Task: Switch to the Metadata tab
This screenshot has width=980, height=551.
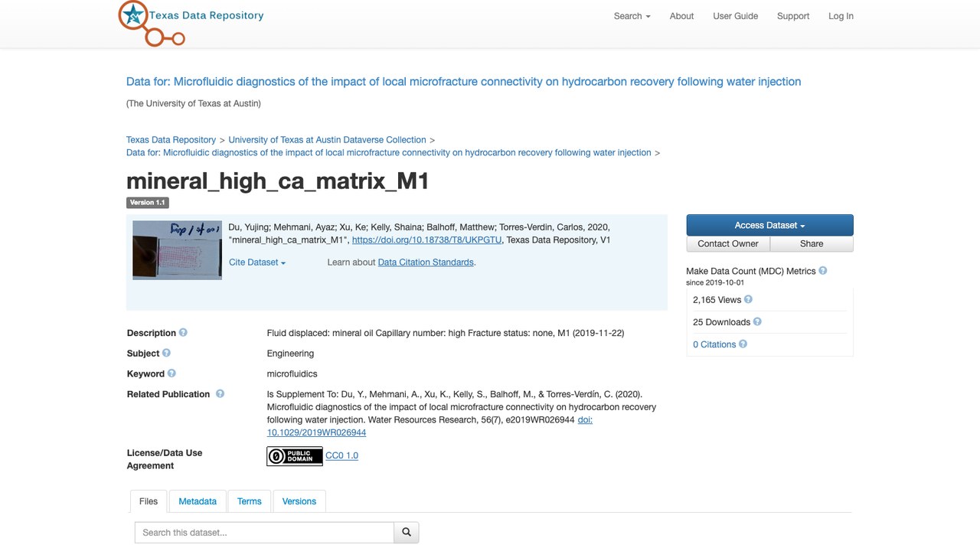Action: [x=198, y=501]
